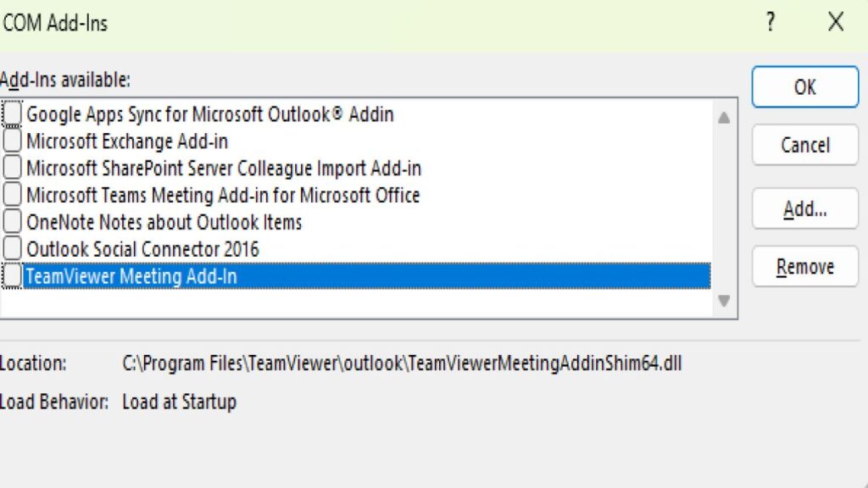Toggle the TeamViewer Meeting Add-In checkbox
Image resolution: width=868 pixels, height=488 pixels.
click(x=13, y=276)
